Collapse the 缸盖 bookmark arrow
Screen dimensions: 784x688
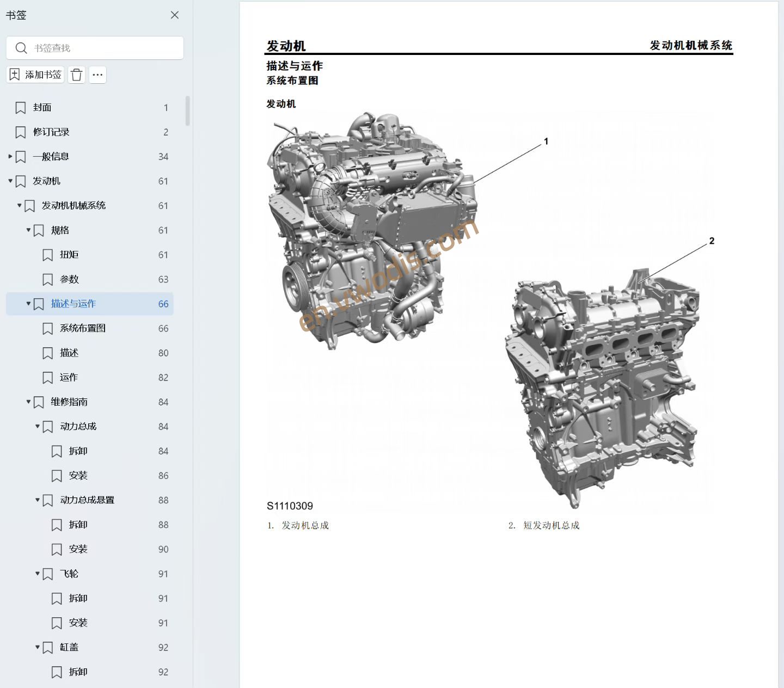[38, 647]
